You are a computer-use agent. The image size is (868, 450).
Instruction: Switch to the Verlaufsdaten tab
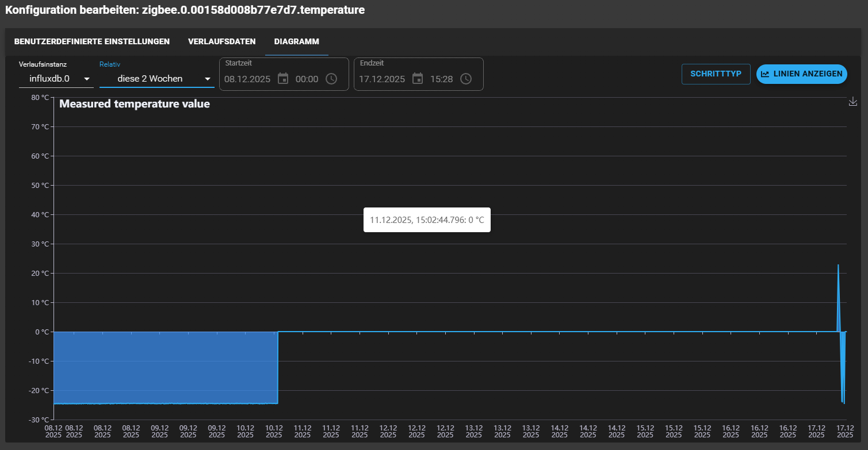click(222, 42)
